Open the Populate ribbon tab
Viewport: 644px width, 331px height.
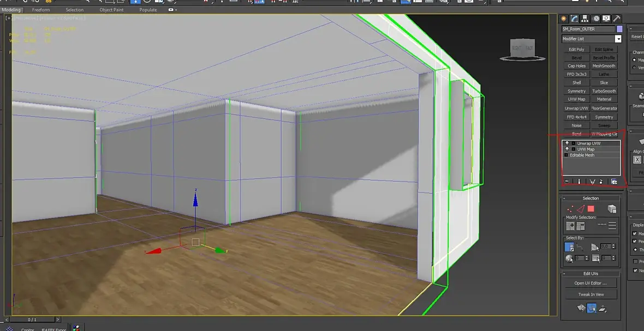(x=148, y=10)
